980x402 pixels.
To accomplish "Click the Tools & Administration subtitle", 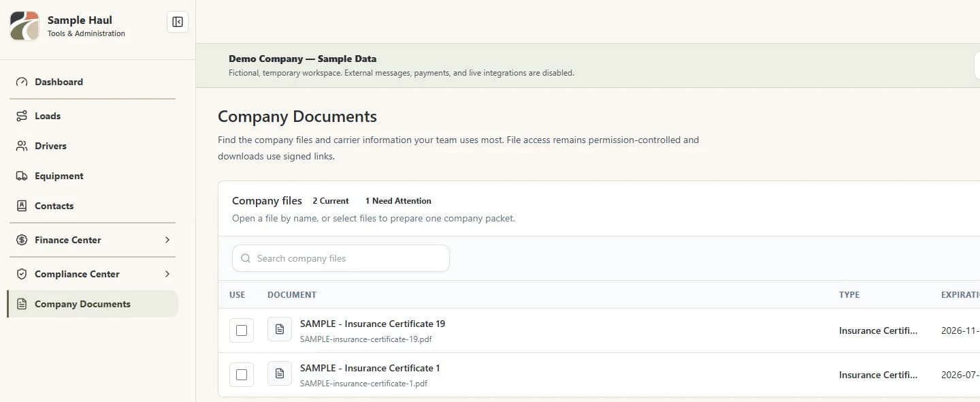I will [x=86, y=33].
